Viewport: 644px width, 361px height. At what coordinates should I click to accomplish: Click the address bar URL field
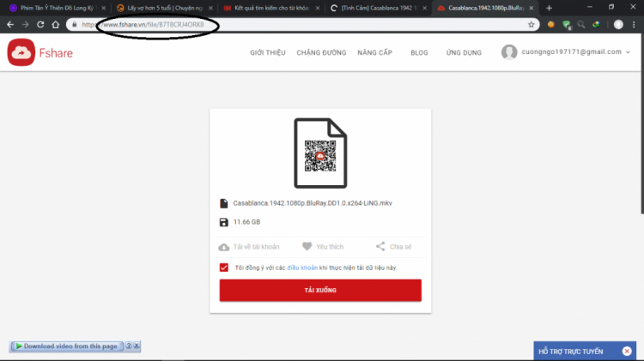pyautogui.click(x=302, y=25)
